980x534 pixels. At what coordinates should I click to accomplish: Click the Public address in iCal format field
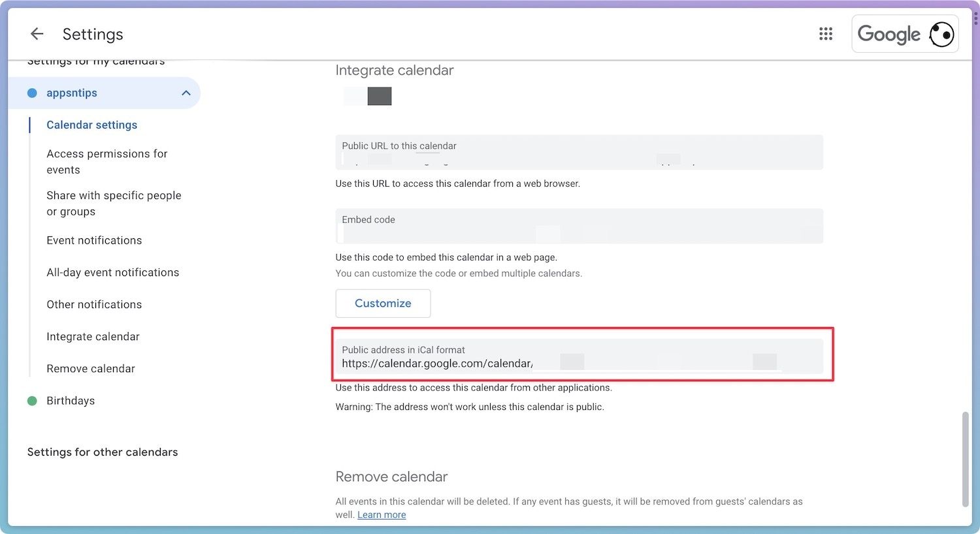[579, 356]
